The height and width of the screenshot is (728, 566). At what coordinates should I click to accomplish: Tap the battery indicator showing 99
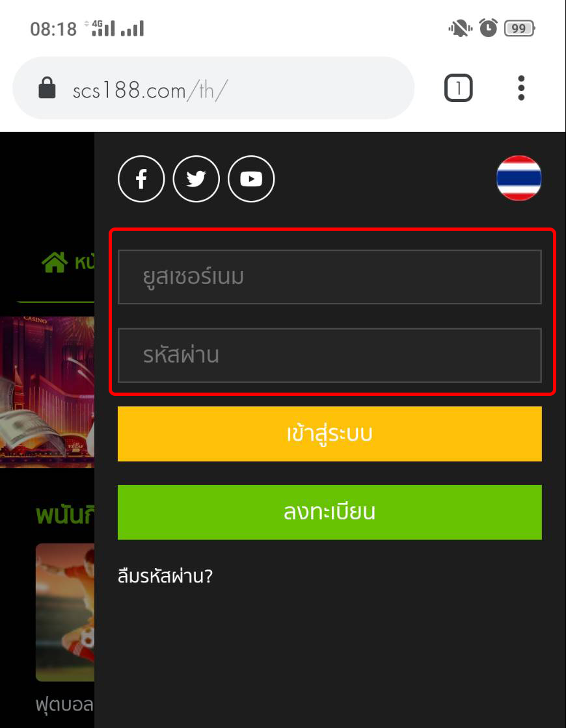pyautogui.click(x=520, y=29)
